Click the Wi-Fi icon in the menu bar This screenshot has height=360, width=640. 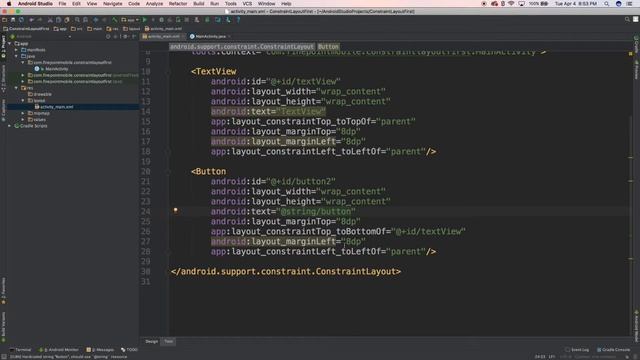[x=511, y=4]
